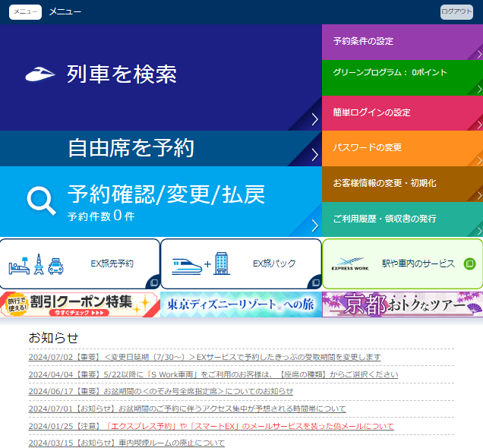483x448 pixels.
Task: Click the Shinkansen train icon
Action: point(40,74)
